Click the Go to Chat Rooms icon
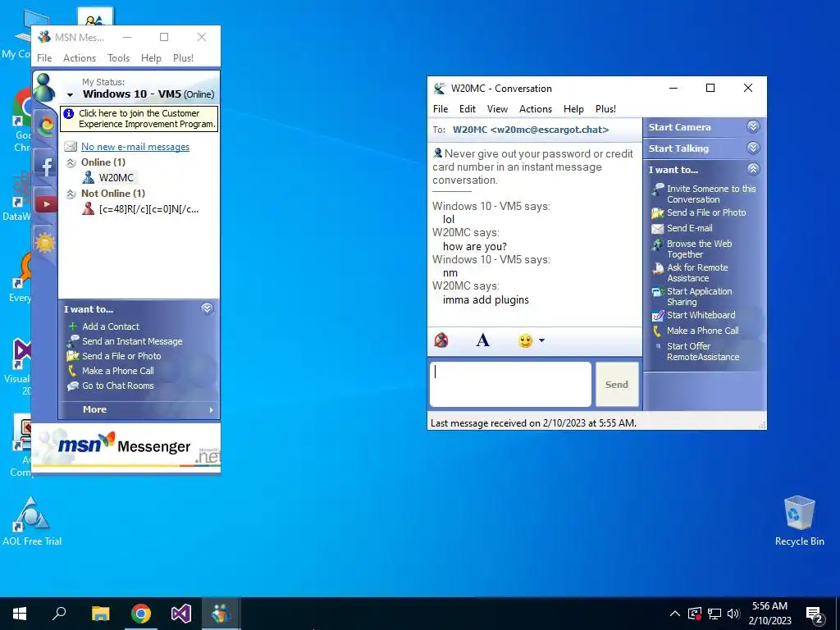Image resolution: width=840 pixels, height=630 pixels. click(x=73, y=386)
